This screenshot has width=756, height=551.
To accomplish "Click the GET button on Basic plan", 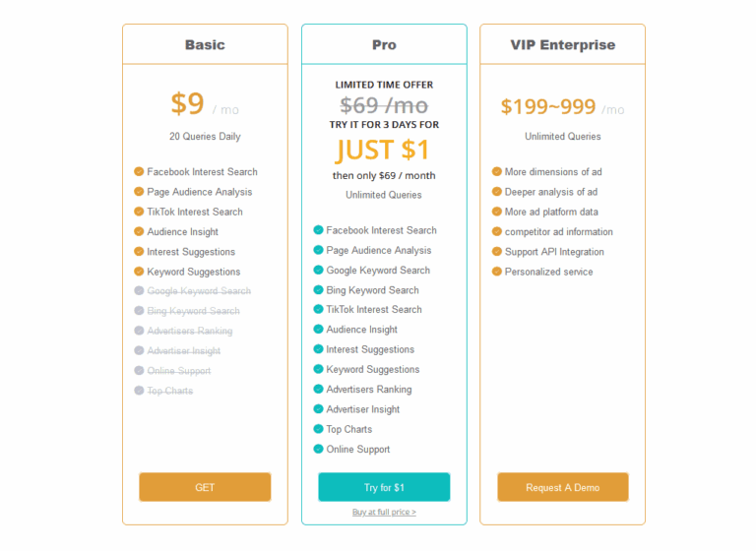I will pyautogui.click(x=205, y=487).
